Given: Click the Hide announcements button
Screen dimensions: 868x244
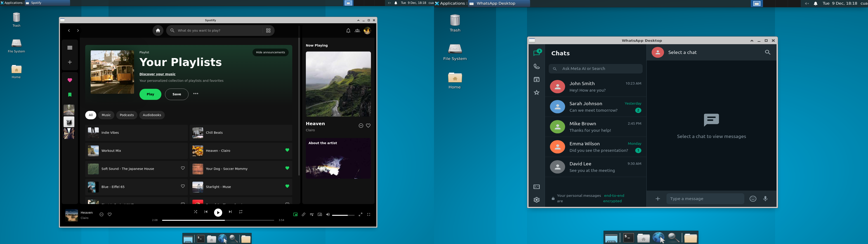Looking at the screenshot, I should point(270,53).
